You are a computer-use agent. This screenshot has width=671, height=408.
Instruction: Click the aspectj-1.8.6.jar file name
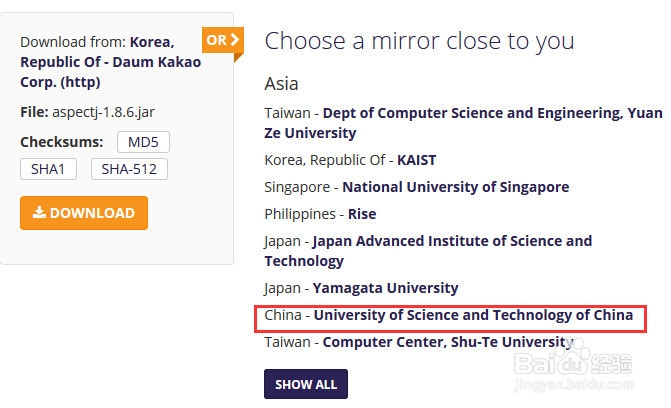click(104, 112)
